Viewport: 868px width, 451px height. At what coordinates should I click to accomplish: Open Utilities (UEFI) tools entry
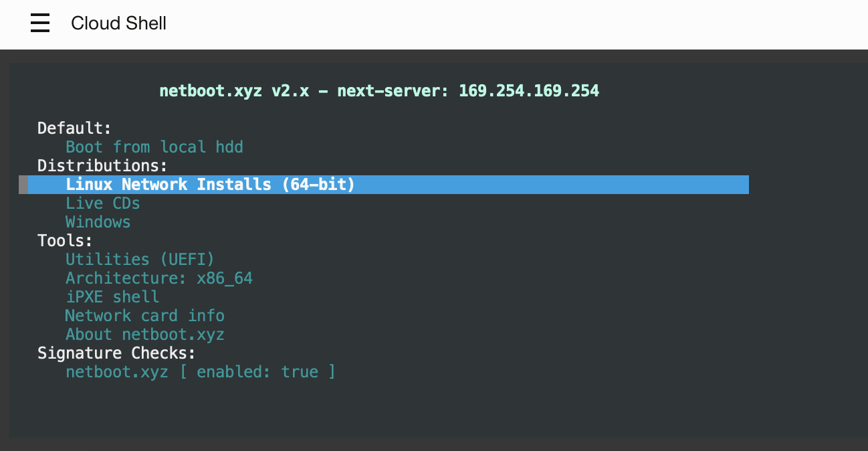[140, 260]
